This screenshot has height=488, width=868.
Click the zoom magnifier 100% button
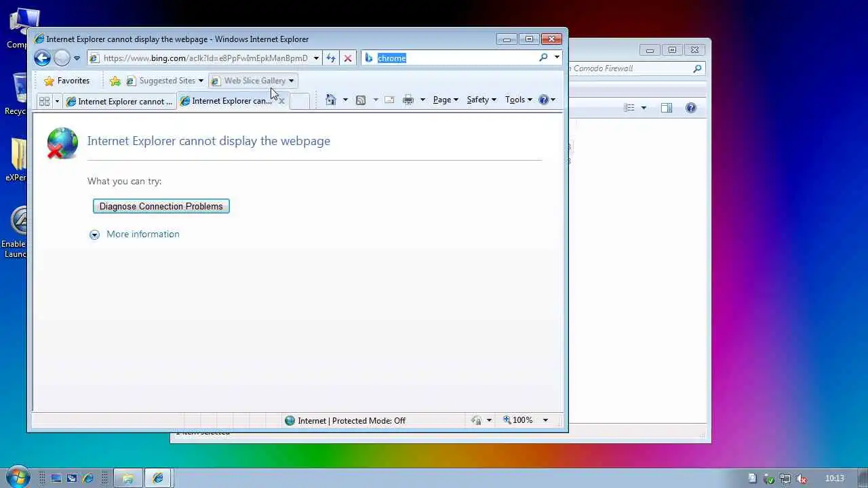[x=519, y=420]
